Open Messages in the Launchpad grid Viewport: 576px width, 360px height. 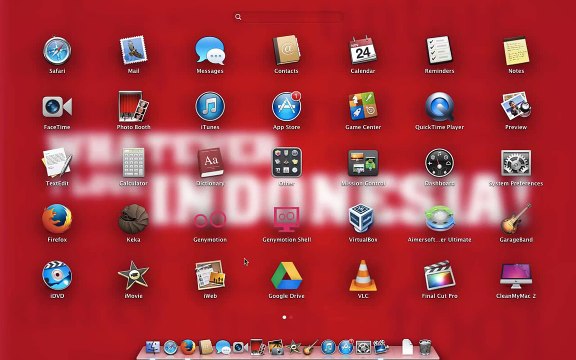point(210,51)
